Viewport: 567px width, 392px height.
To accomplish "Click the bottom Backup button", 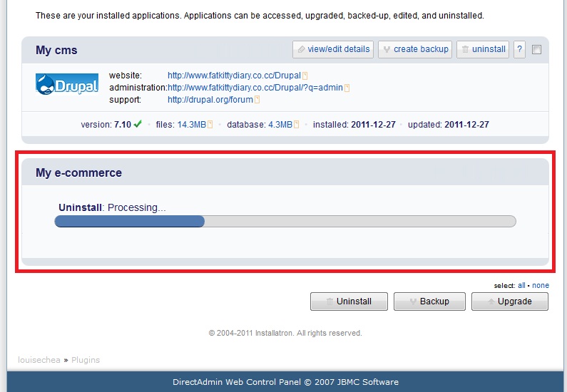I will (429, 301).
